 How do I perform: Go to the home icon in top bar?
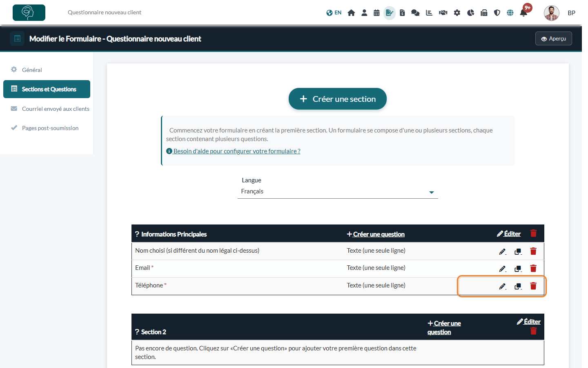[351, 13]
